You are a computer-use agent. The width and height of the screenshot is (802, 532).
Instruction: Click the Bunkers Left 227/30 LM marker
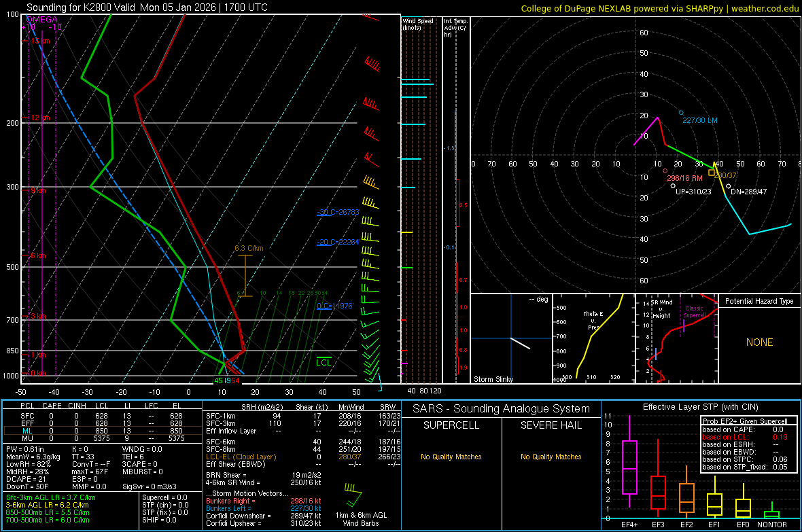click(x=681, y=113)
